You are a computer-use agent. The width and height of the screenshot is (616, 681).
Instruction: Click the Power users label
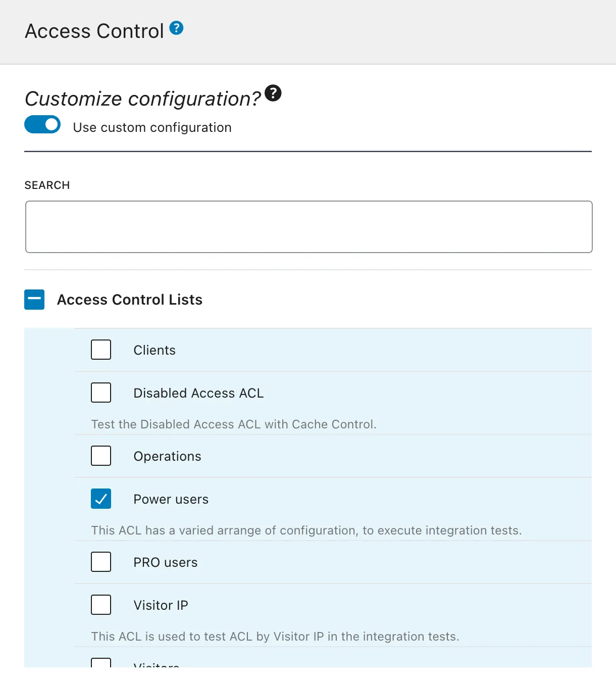tap(171, 499)
